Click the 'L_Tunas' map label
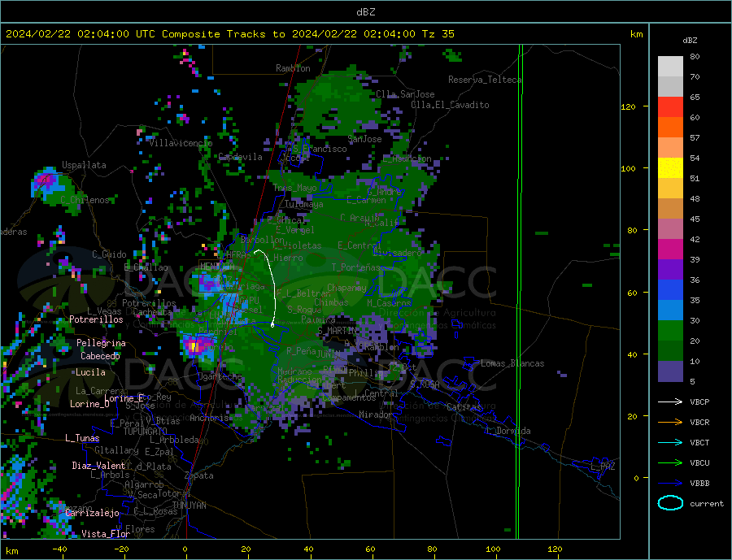The image size is (732, 560). click(82, 438)
